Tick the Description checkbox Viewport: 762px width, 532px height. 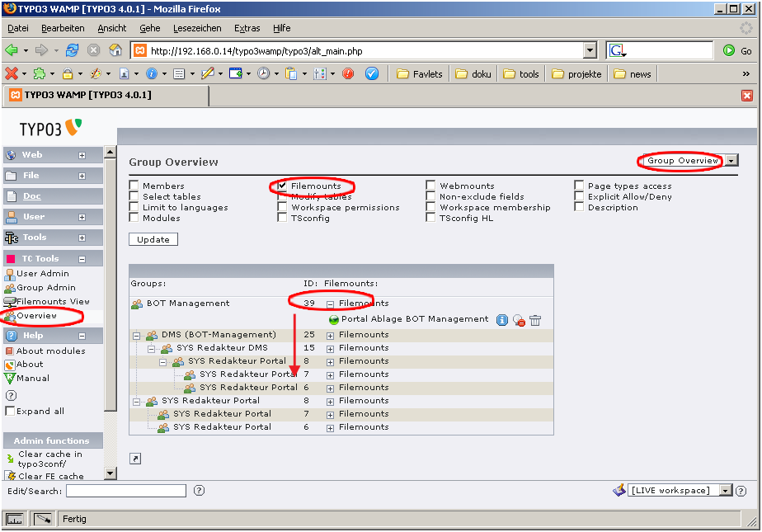[579, 206]
